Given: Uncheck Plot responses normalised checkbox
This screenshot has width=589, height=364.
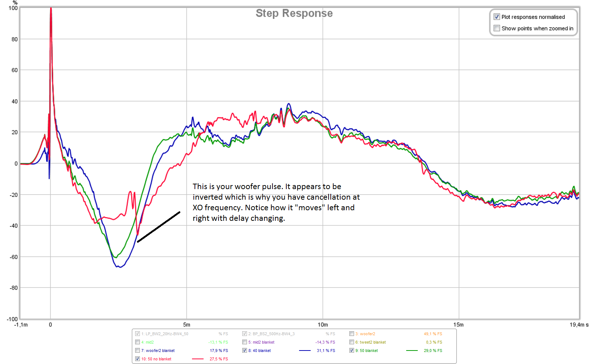Looking at the screenshot, I should coord(496,17).
